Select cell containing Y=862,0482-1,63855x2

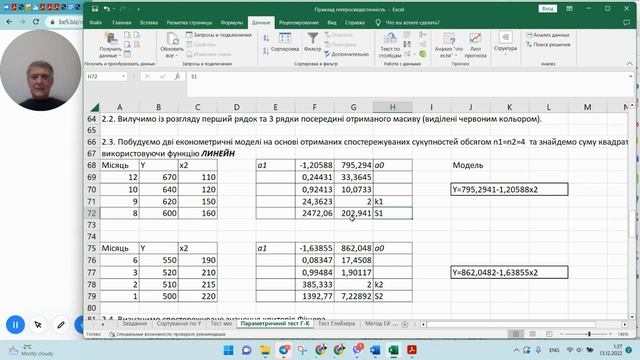(509, 272)
